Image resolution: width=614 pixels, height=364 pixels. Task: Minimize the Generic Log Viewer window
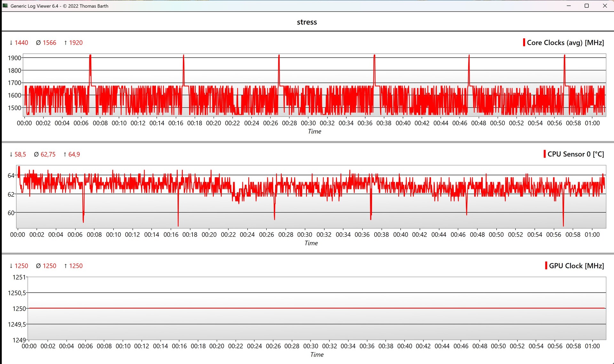[569, 6]
